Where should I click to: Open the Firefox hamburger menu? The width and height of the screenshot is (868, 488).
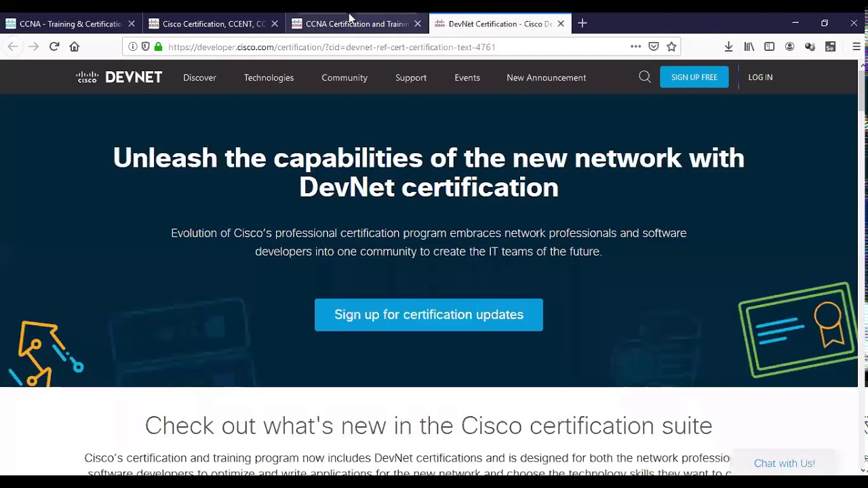pyautogui.click(x=856, y=47)
